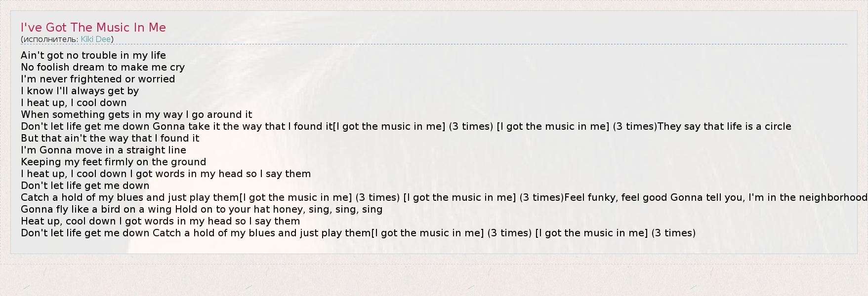Click "But that ain't the way that I found it"
This screenshot has height=296, width=868.
coord(110,138)
